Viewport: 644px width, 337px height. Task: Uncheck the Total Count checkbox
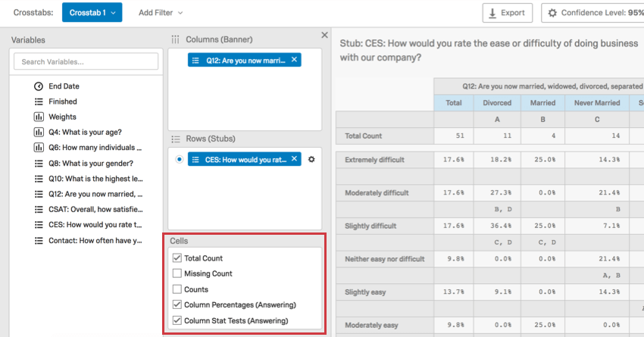(x=177, y=258)
